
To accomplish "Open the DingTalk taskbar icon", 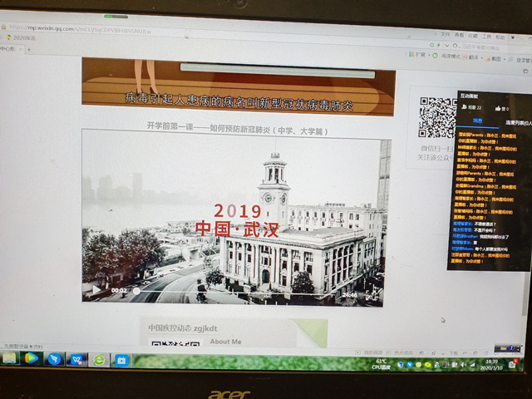I will (54, 359).
